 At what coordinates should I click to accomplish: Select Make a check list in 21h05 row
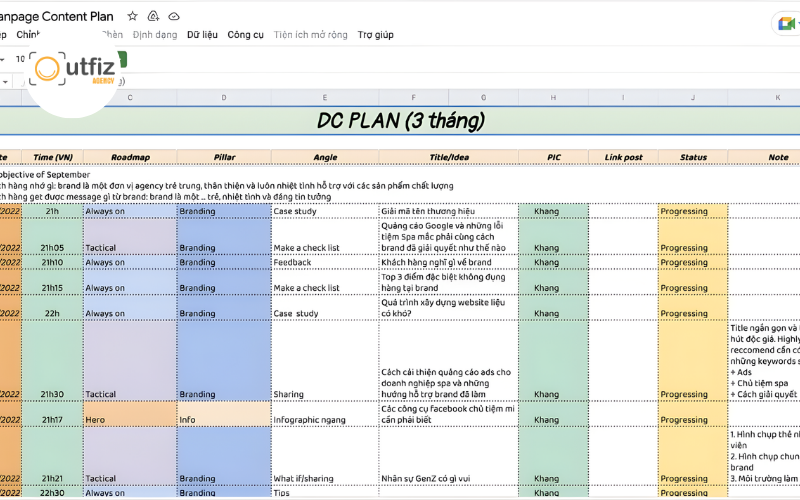[x=325, y=237]
